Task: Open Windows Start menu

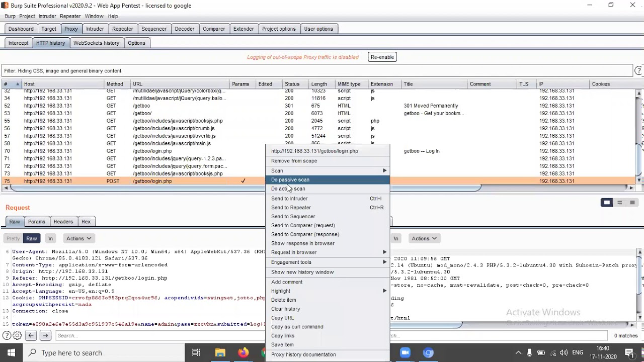Action: click(11, 352)
